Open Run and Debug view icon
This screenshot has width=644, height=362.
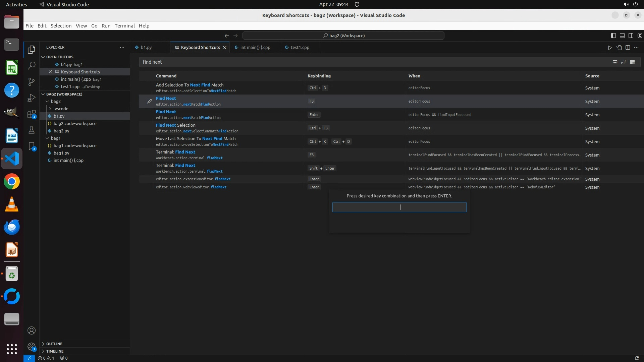click(x=32, y=98)
